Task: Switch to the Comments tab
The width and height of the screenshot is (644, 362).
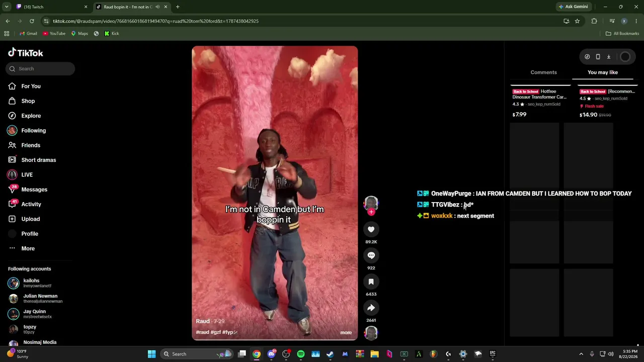Action: [543, 72]
